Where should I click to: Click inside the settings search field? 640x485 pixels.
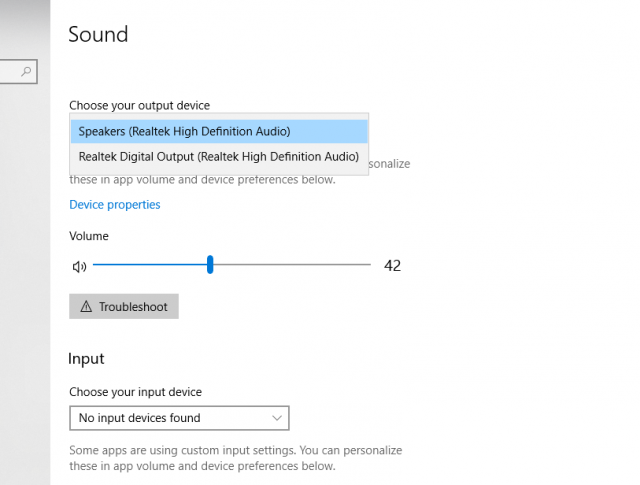point(10,71)
